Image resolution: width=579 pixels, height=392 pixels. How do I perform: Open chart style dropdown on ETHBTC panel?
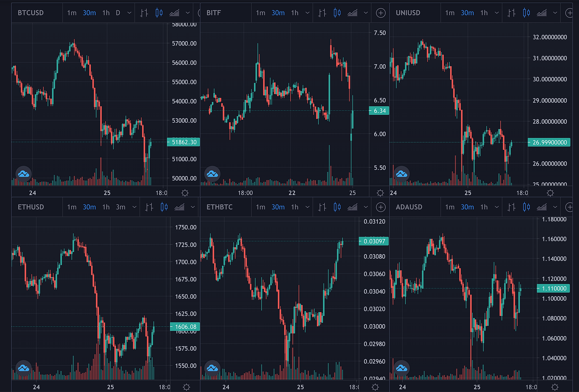pos(366,207)
